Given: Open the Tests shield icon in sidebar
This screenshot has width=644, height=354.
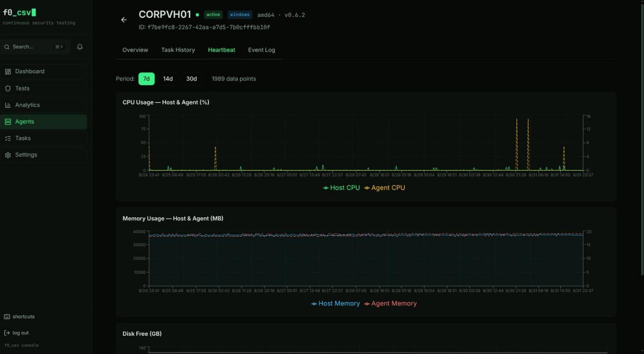Looking at the screenshot, I should coord(8,88).
